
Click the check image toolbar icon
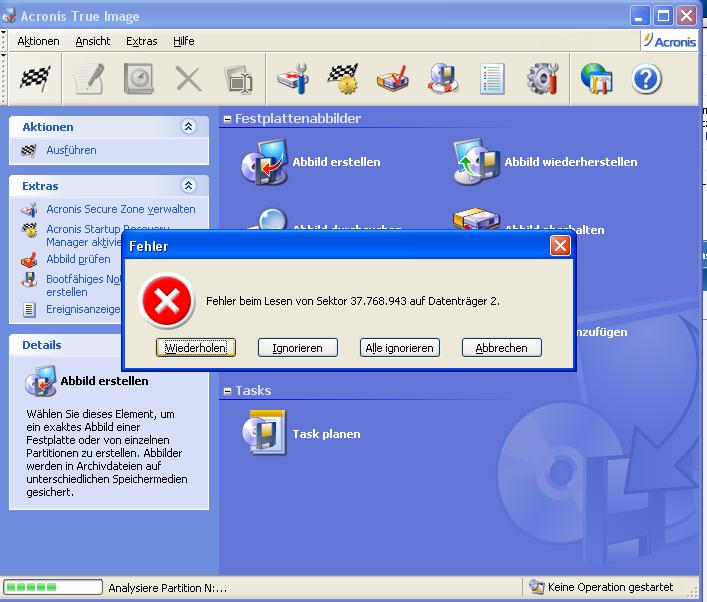393,79
